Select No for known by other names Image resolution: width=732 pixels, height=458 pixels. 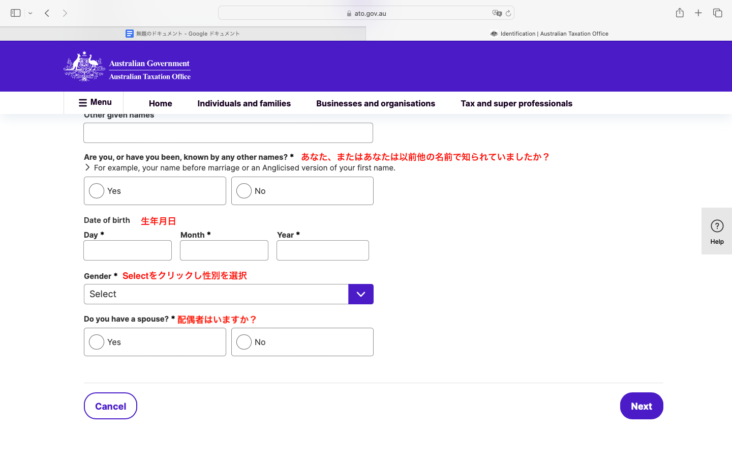(243, 191)
